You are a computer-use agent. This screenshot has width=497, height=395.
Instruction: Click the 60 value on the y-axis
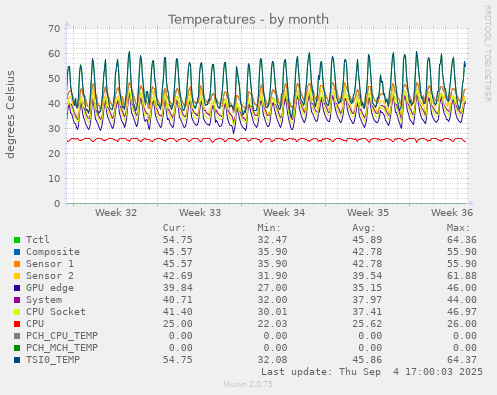(x=54, y=54)
